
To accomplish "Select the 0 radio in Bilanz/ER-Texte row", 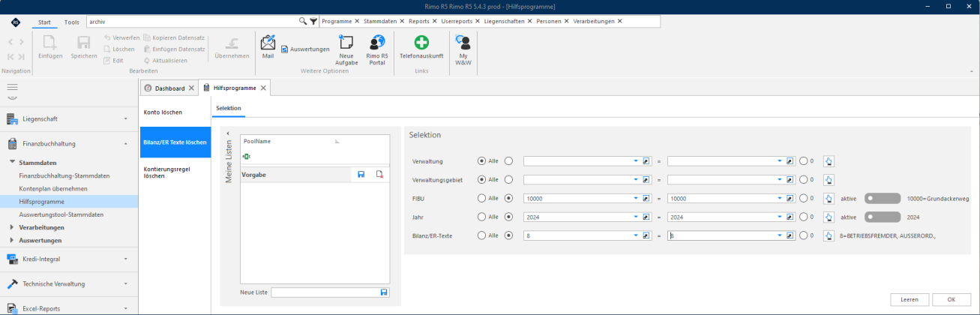I will click(804, 235).
